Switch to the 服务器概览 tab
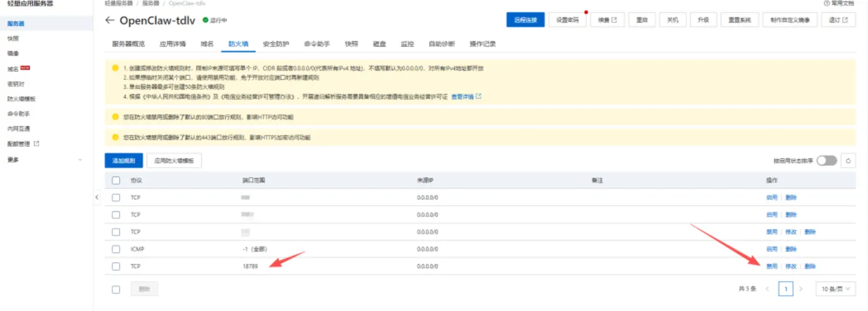Screen dimensions: 868x311 128,44
